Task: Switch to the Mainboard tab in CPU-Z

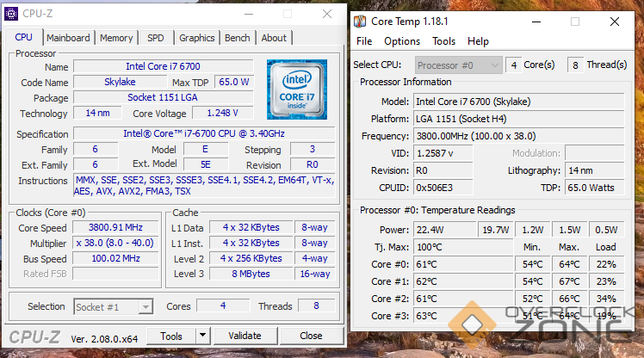Action: coord(68,38)
